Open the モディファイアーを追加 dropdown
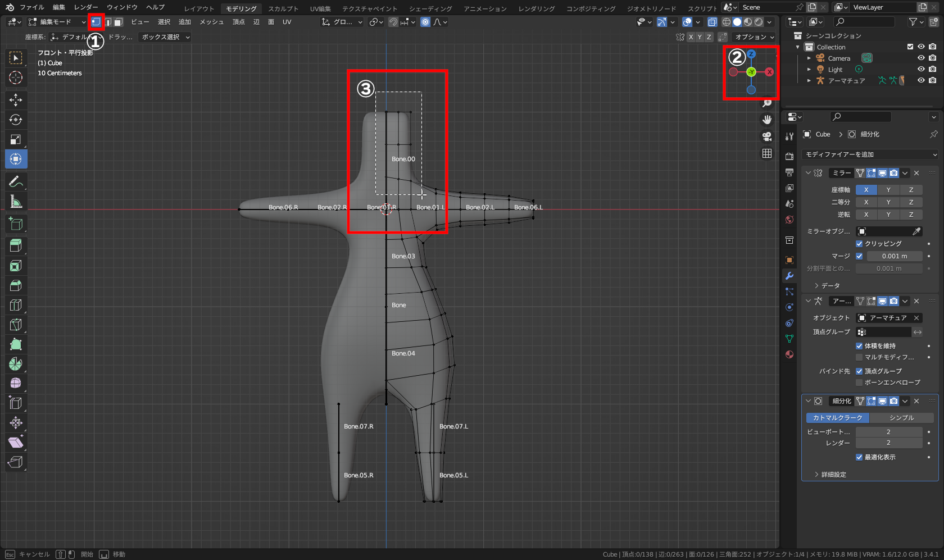Viewport: 944px width, 560px height. coord(870,154)
